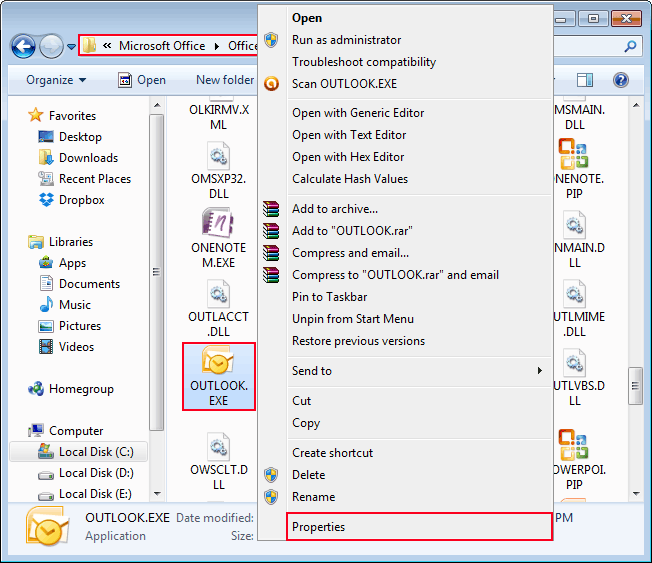Select Local Disk (D:)
652x563 pixels.
[x=96, y=473]
